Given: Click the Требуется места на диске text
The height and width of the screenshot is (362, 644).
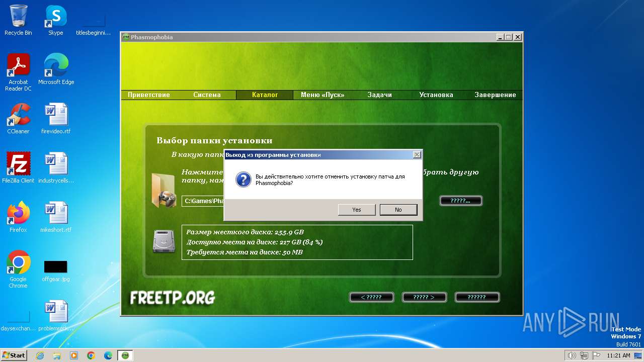Looking at the screenshot, I should pos(245,252).
